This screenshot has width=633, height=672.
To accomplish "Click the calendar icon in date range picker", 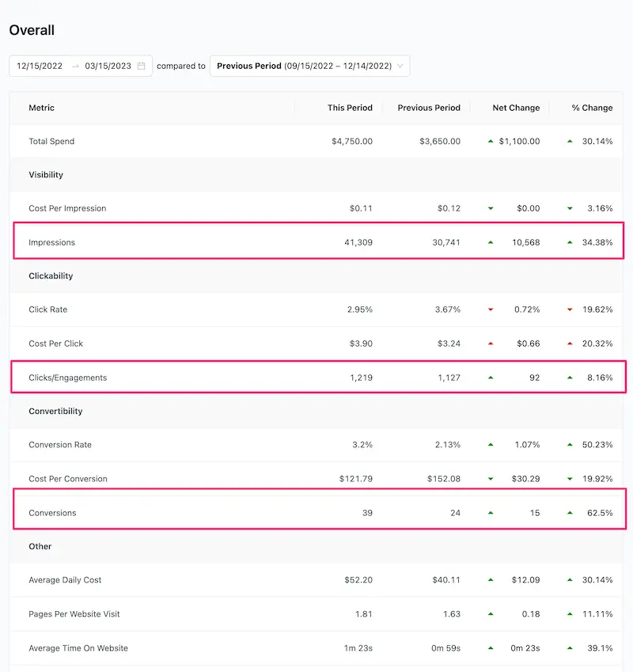I will click(x=142, y=66).
